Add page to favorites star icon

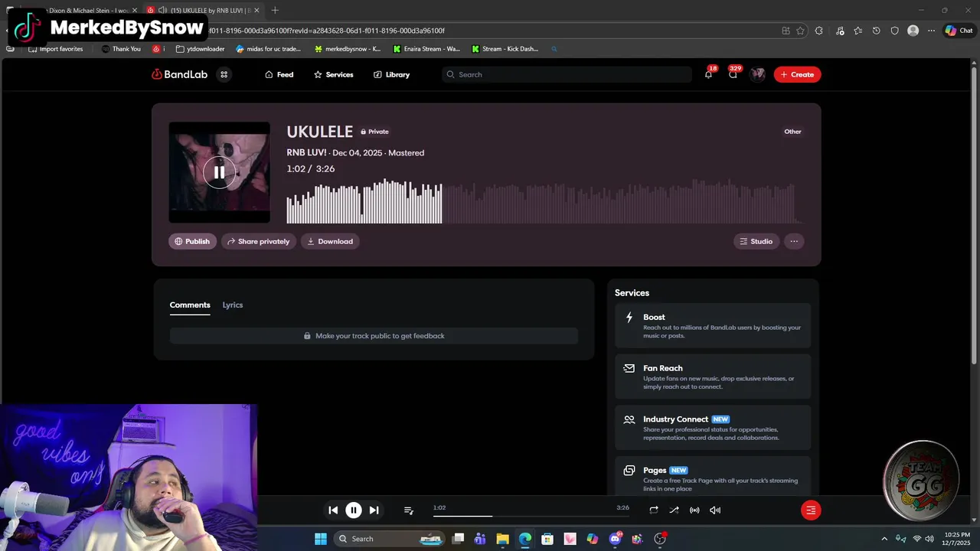tap(801, 31)
